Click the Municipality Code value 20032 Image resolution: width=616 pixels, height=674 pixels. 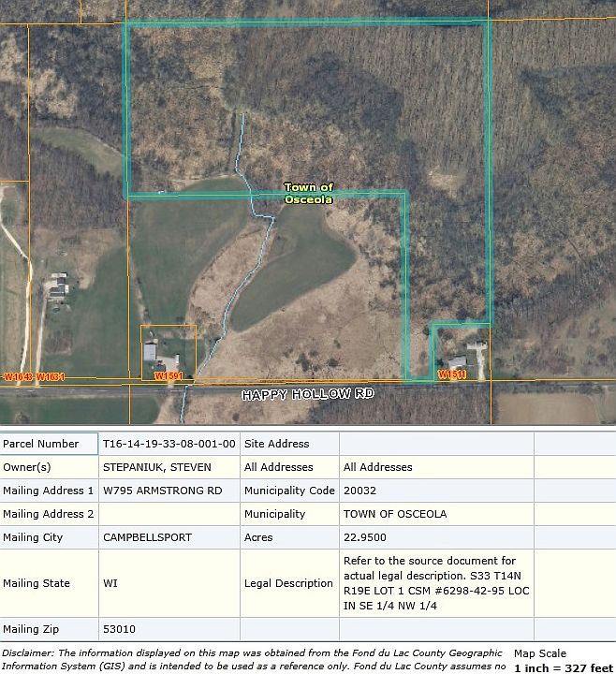click(x=359, y=491)
